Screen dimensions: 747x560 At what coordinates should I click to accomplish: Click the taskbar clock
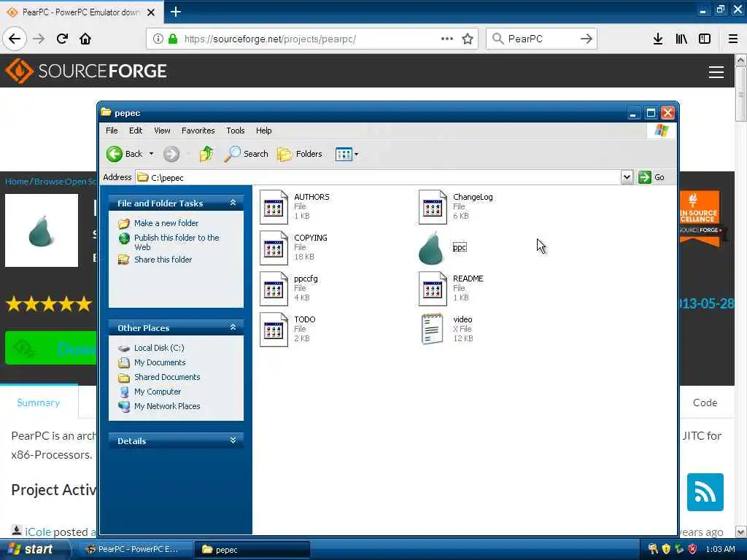[x=720, y=549]
